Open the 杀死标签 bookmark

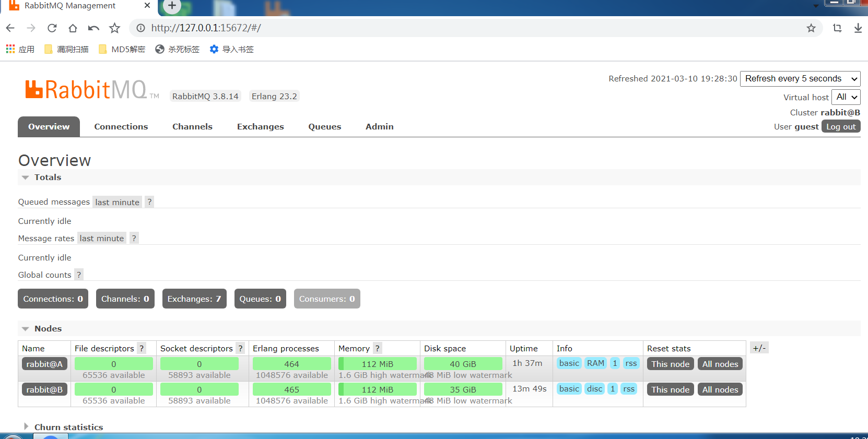click(x=178, y=49)
